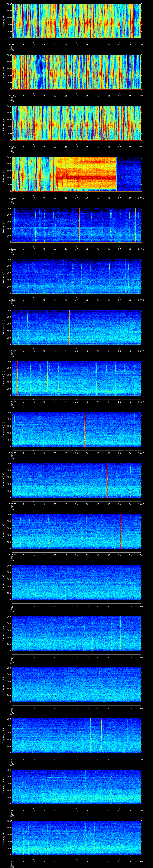Viewport: 153px width, 868px height.
Task: Open the spectrogram panel starting at 6:17:00
Action: [x=77, y=72]
